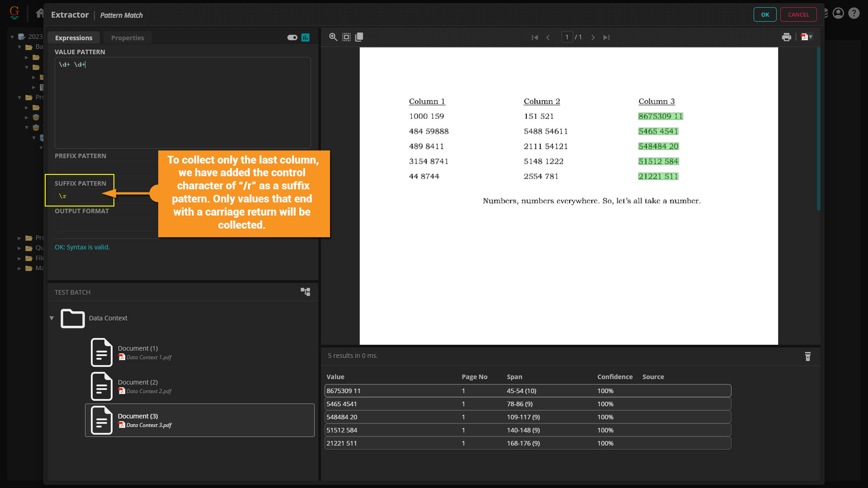Click the copy pages icon in viewer toolbar

pyautogui.click(x=359, y=37)
